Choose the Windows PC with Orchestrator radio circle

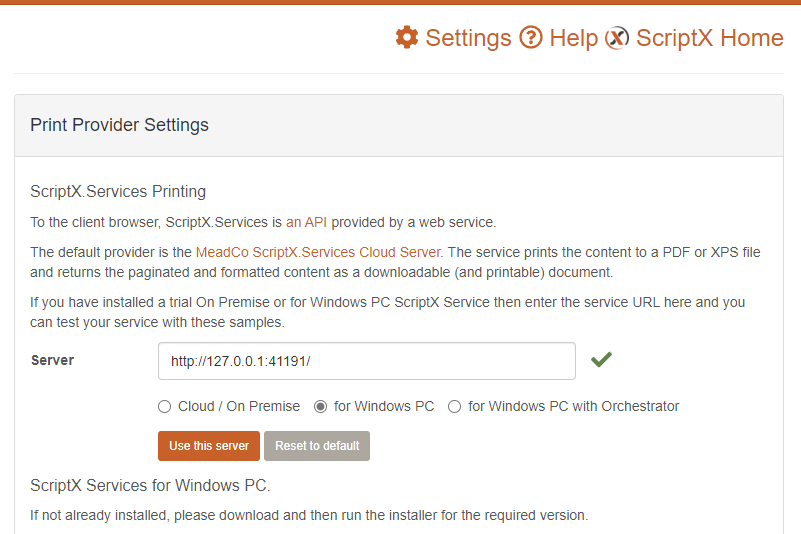click(454, 407)
